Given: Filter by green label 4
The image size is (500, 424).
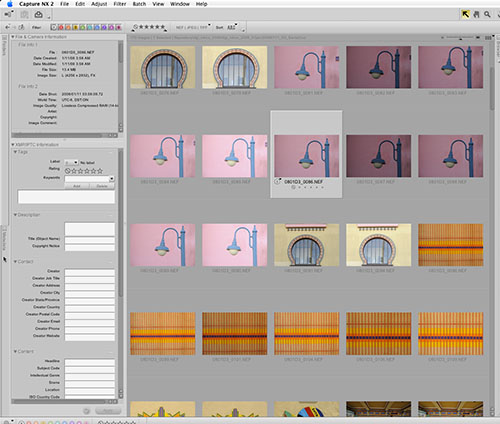Looking at the screenshot, I should point(82,27).
